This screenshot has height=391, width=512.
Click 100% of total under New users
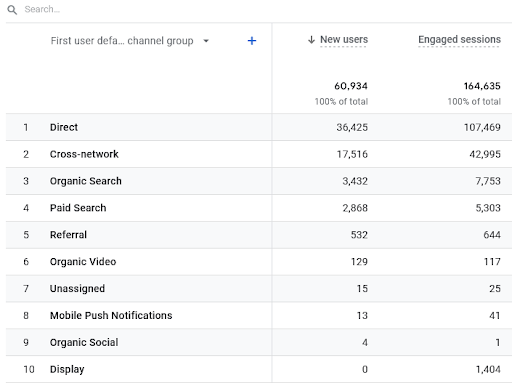pyautogui.click(x=341, y=101)
